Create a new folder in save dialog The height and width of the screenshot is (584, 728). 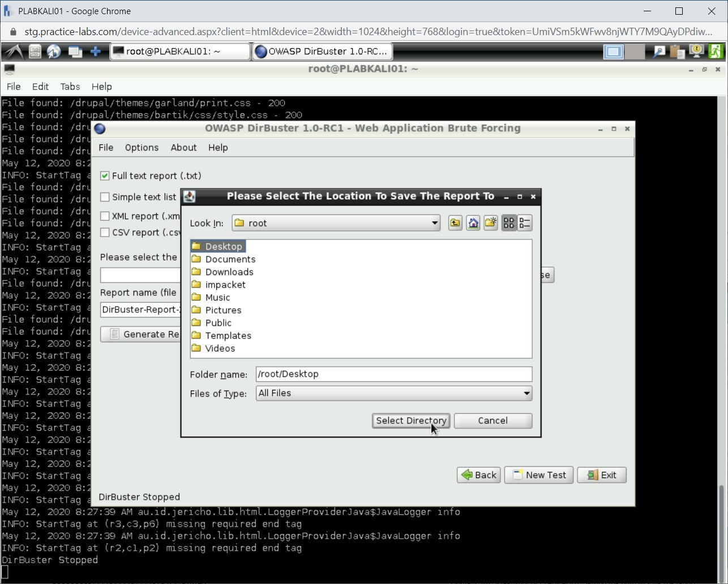pos(490,222)
